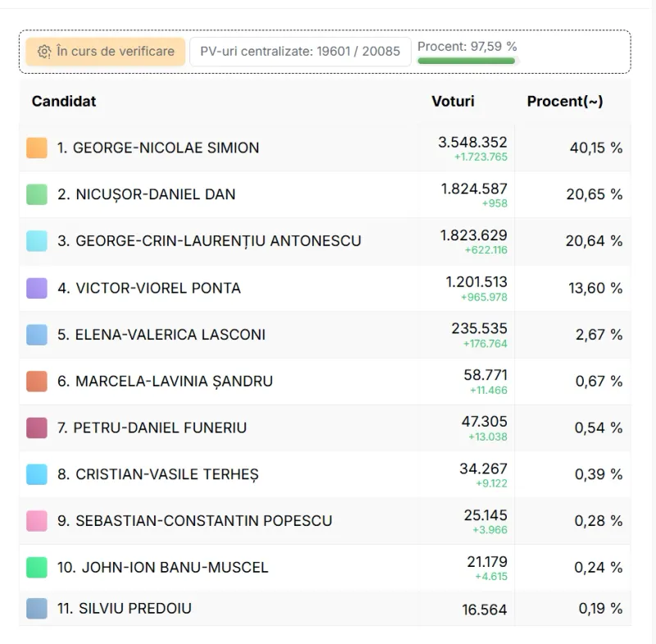Click John-Ion Banu-Muscel candidate name
Image resolution: width=656 pixels, height=644 pixels.
pyautogui.click(x=162, y=568)
